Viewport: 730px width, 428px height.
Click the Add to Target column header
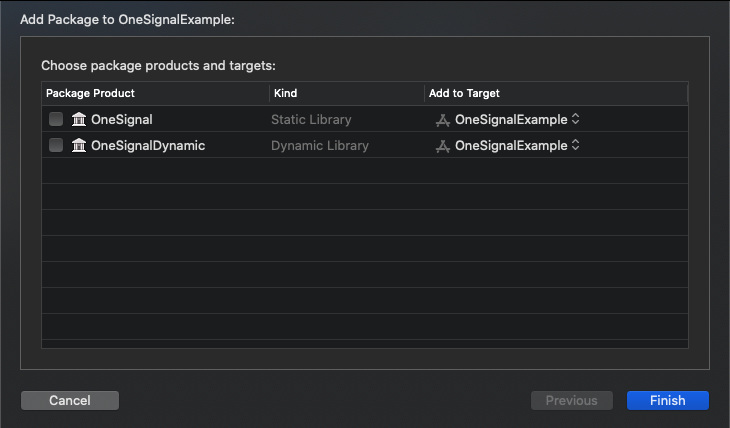[x=556, y=93]
